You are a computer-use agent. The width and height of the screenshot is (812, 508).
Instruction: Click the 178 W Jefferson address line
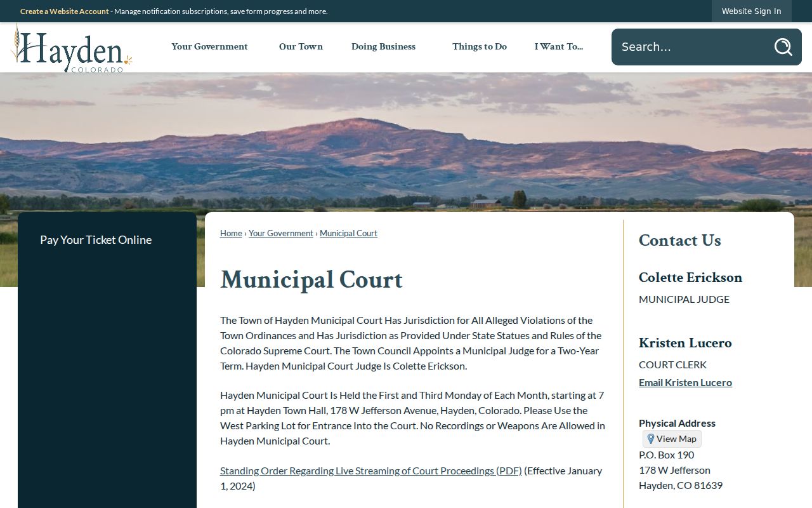tap(674, 470)
